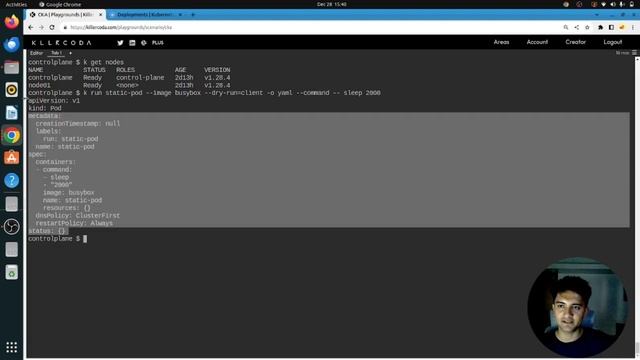
Task: Click 'image: busybox' line
Action: pyautogui.click(x=69, y=193)
